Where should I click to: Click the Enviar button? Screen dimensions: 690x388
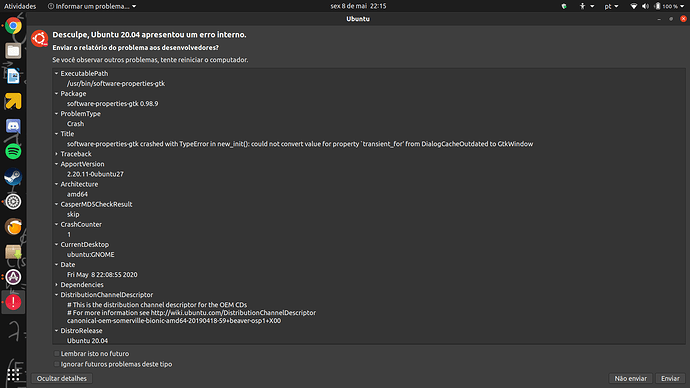point(670,378)
